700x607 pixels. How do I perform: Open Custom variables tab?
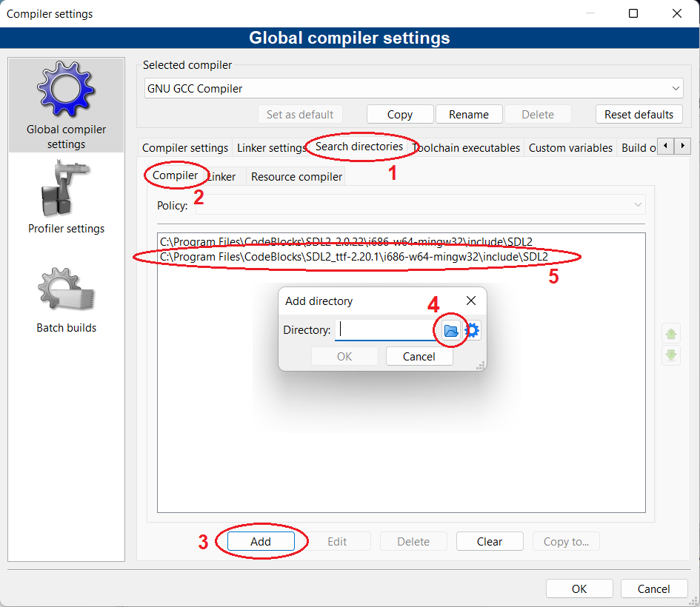click(x=570, y=147)
